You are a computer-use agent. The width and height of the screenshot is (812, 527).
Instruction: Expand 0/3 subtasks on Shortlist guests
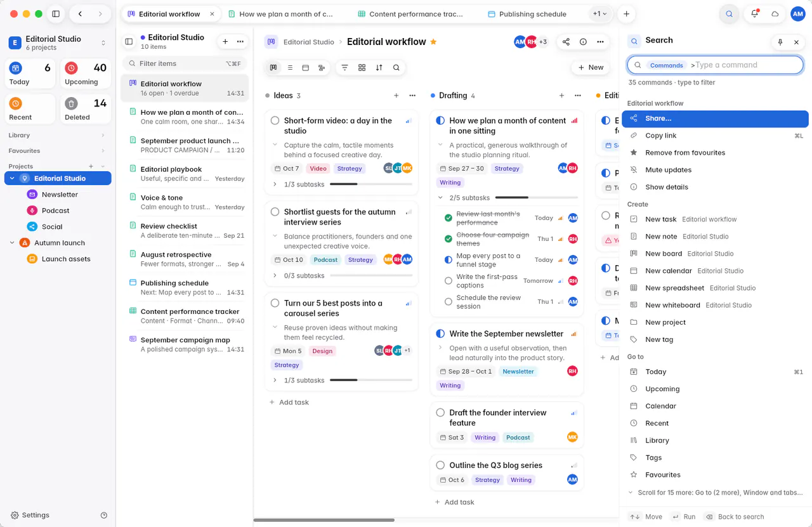pos(275,276)
